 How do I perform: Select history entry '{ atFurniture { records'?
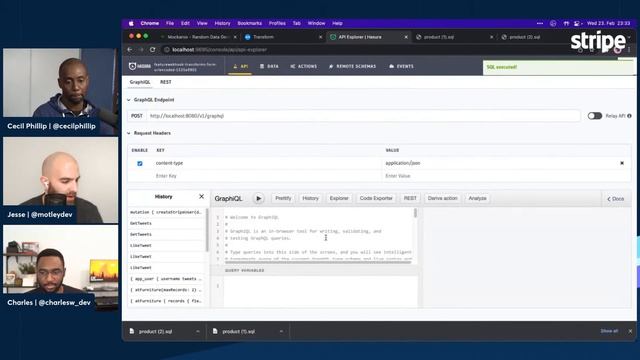click(166, 301)
